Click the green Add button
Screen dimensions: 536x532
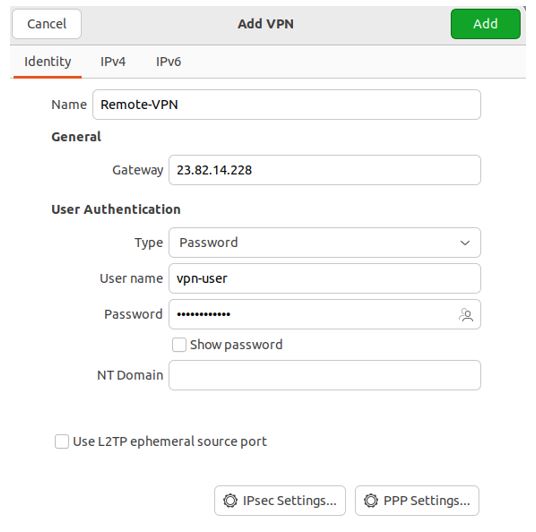(486, 24)
